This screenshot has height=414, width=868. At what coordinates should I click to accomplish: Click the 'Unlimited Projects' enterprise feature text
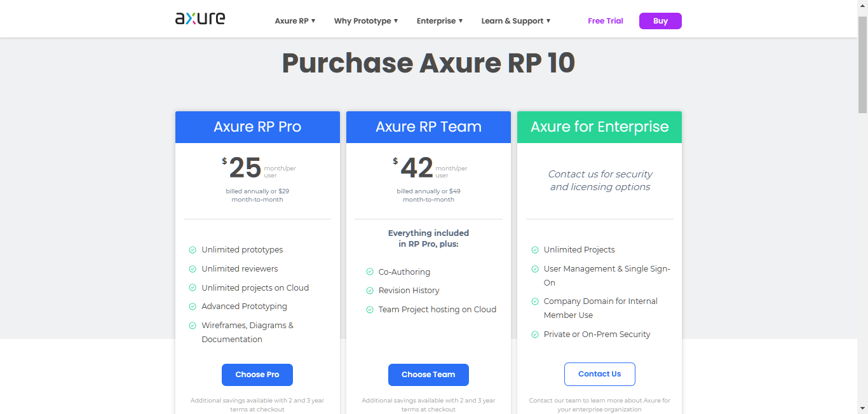click(x=579, y=250)
